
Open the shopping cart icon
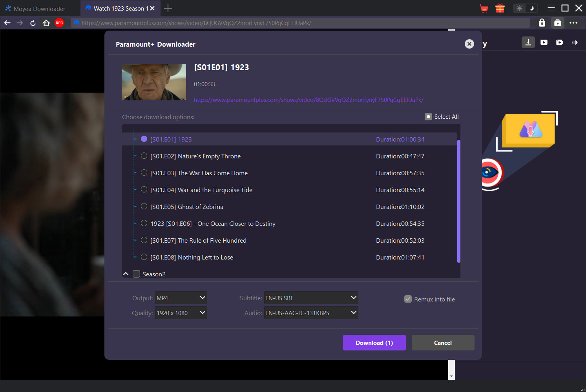pyautogui.click(x=484, y=8)
